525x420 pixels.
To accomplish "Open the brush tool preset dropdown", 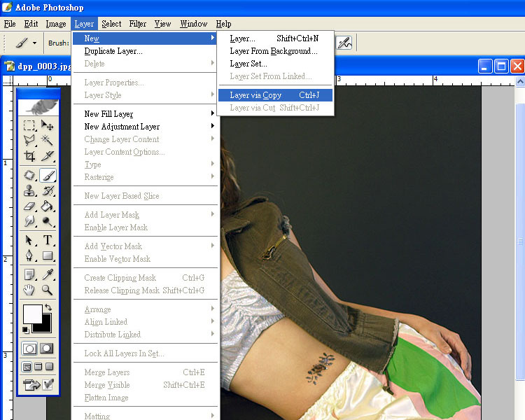I will 34,43.
